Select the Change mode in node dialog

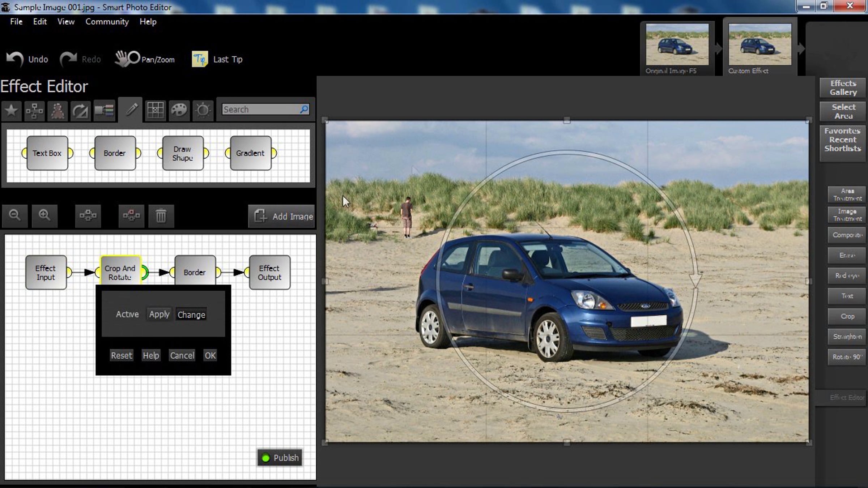click(191, 315)
